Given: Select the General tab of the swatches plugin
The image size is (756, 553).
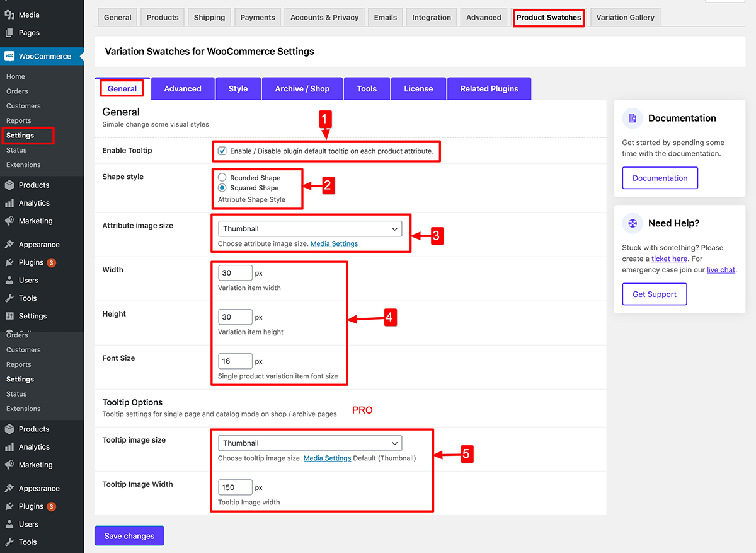Looking at the screenshot, I should click(122, 89).
